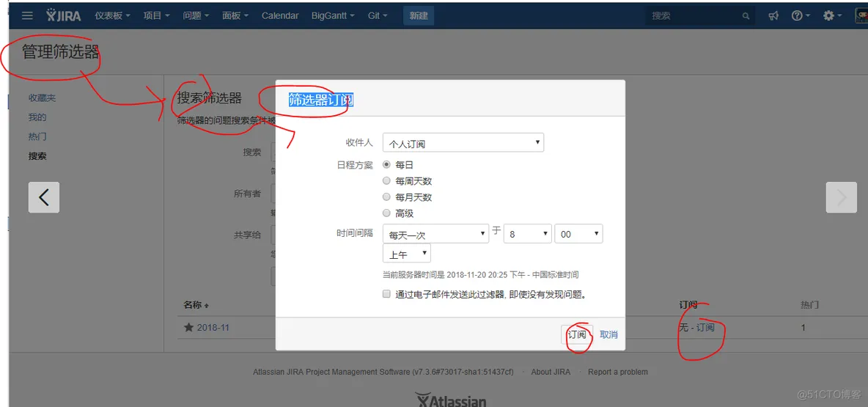The image size is (868, 407).
Task: Open the minutes dropdown showing 00
Action: point(578,234)
